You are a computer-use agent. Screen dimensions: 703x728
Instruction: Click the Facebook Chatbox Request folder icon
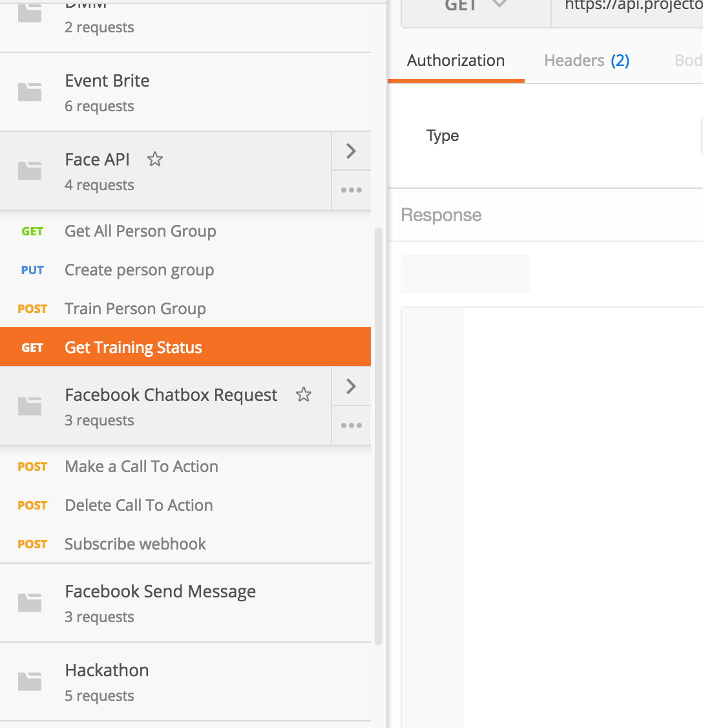click(x=30, y=406)
